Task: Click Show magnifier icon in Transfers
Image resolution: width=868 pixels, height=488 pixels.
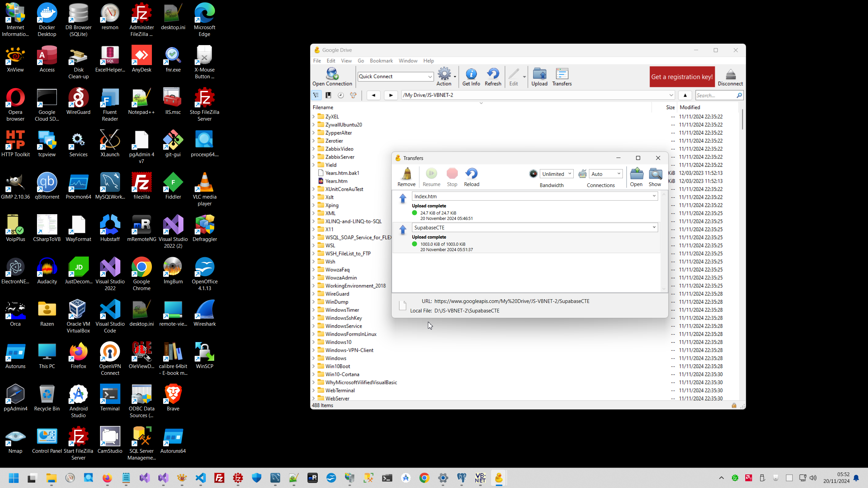Action: (x=655, y=174)
